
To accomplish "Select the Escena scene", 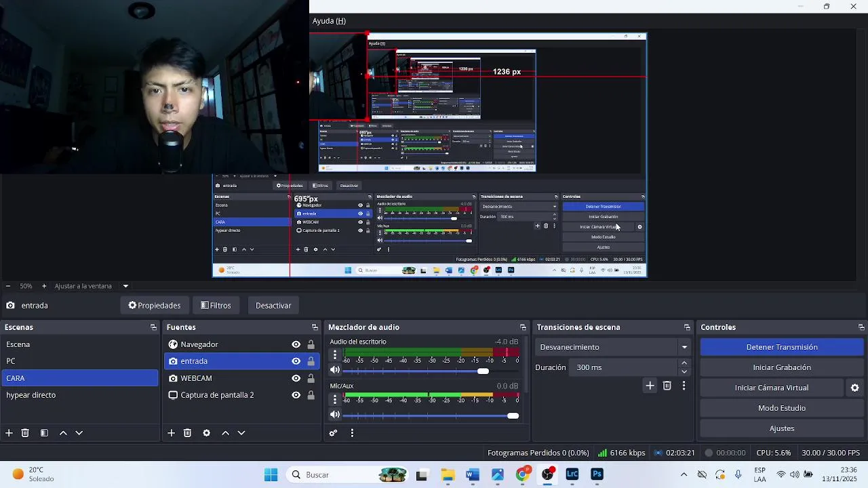I will tap(79, 344).
